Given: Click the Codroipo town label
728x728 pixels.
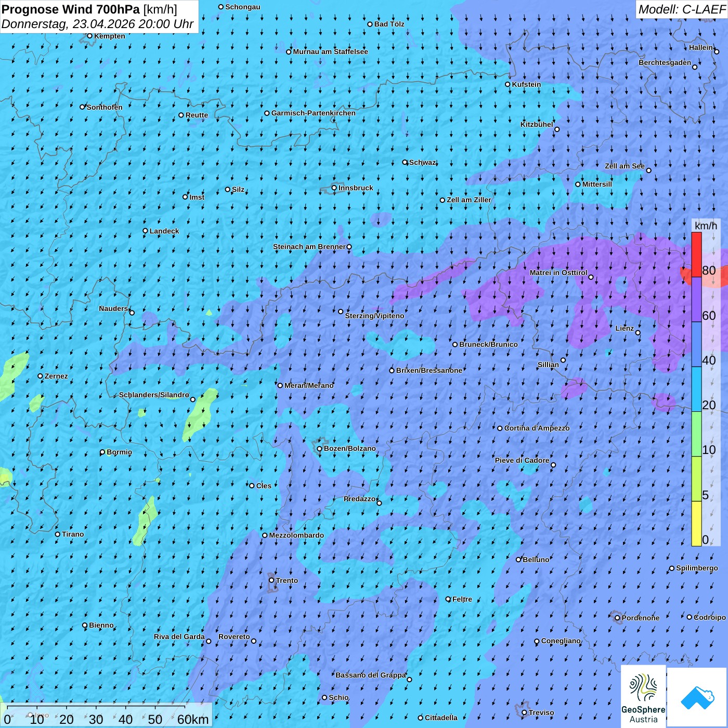Looking at the screenshot, I should [x=710, y=617].
